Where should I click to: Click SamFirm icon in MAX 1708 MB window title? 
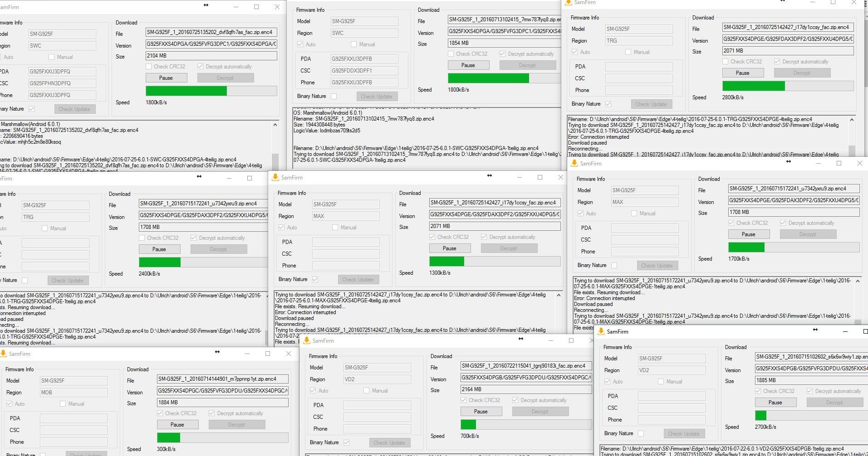(574, 164)
